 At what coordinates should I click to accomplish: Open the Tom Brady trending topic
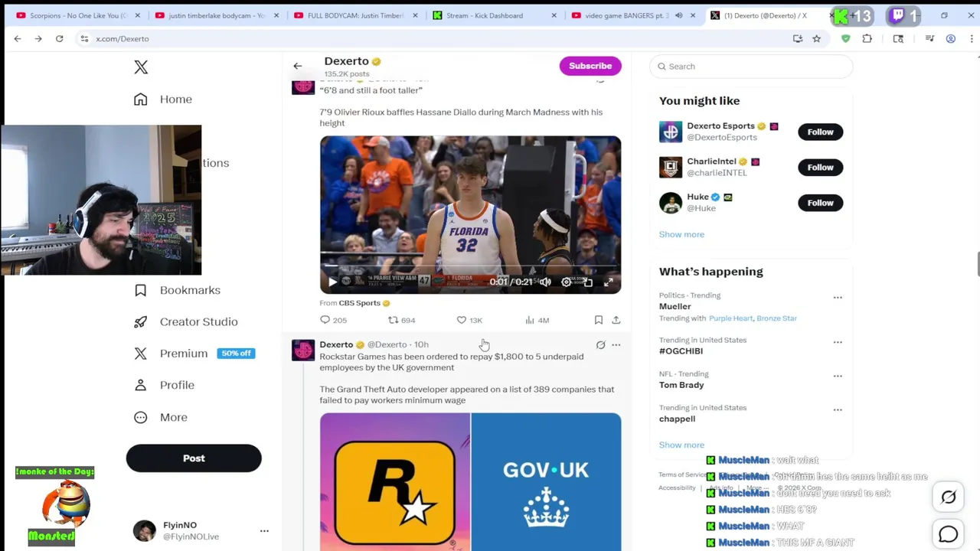pyautogui.click(x=681, y=385)
